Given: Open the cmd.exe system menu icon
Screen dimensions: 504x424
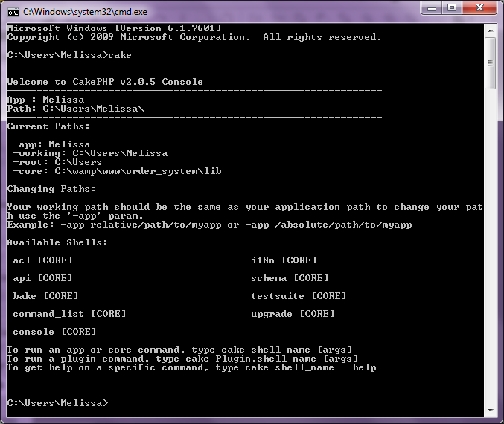Looking at the screenshot, I should 13,12.
